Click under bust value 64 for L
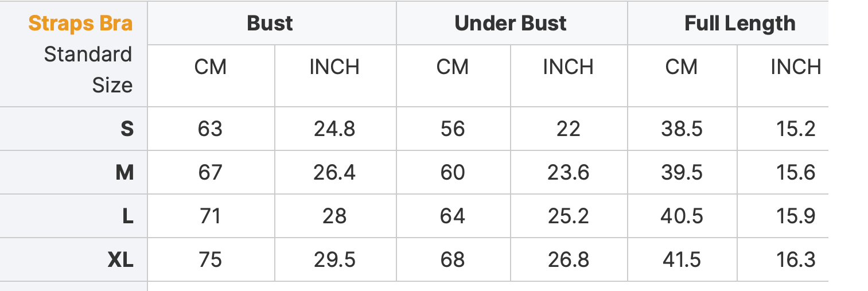This screenshot has height=291, width=868. (x=453, y=216)
